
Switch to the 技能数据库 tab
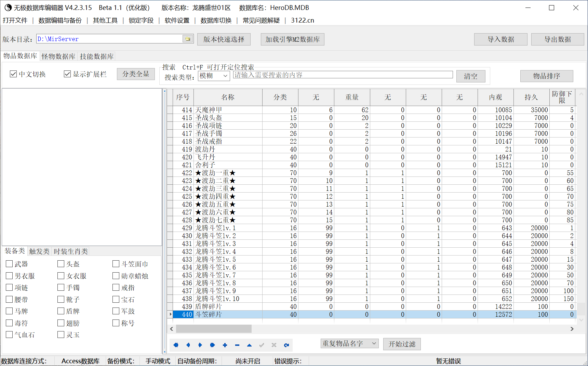click(97, 56)
